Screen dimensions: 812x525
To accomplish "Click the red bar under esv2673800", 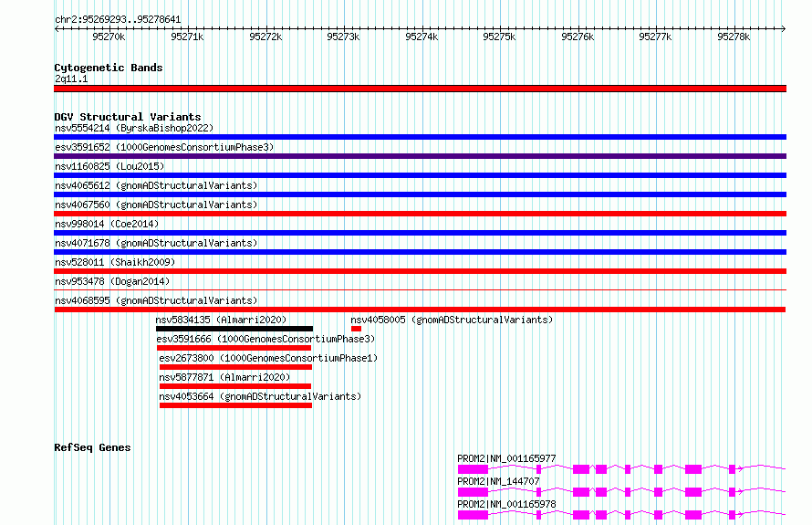I will tap(235, 367).
